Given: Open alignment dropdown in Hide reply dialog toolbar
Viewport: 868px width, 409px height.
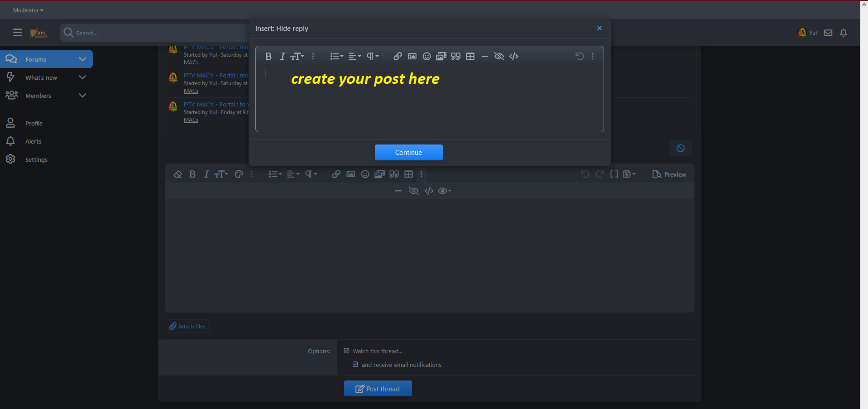Looking at the screenshot, I should pyautogui.click(x=355, y=56).
